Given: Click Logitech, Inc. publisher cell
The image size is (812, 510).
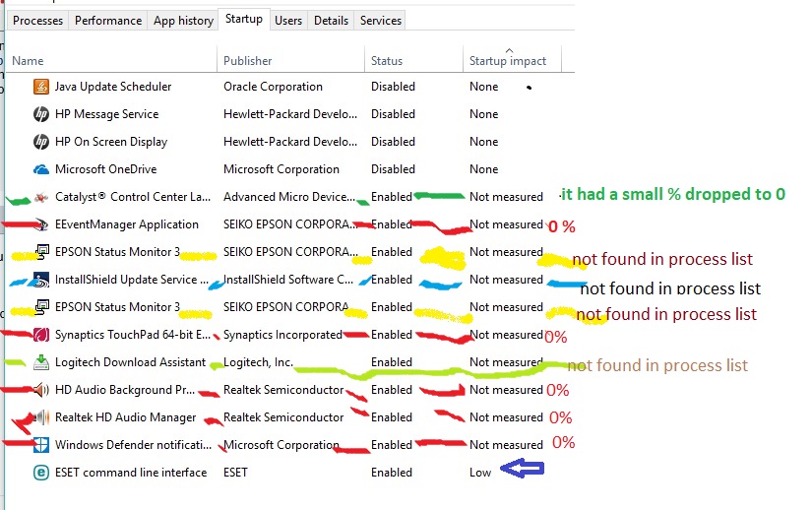Looking at the screenshot, I should (x=258, y=362).
